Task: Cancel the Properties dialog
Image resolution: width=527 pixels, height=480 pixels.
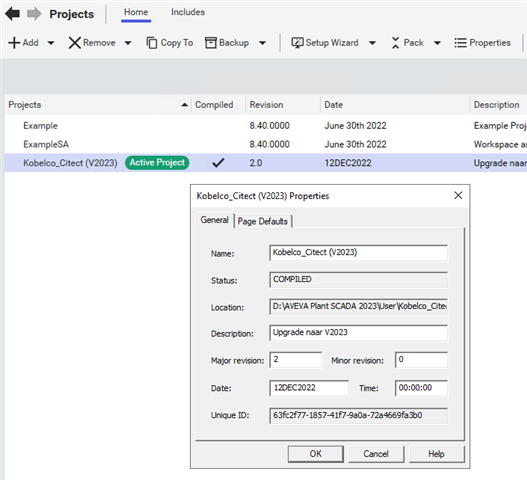Action: point(376,454)
